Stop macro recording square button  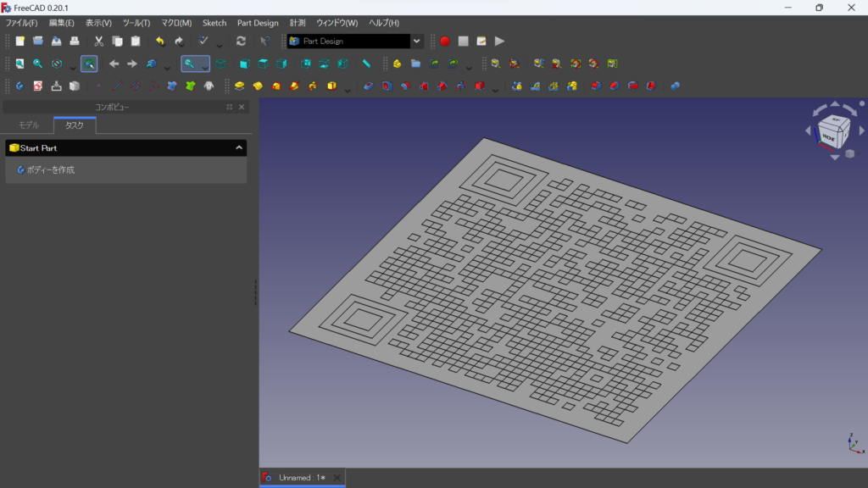(x=464, y=41)
